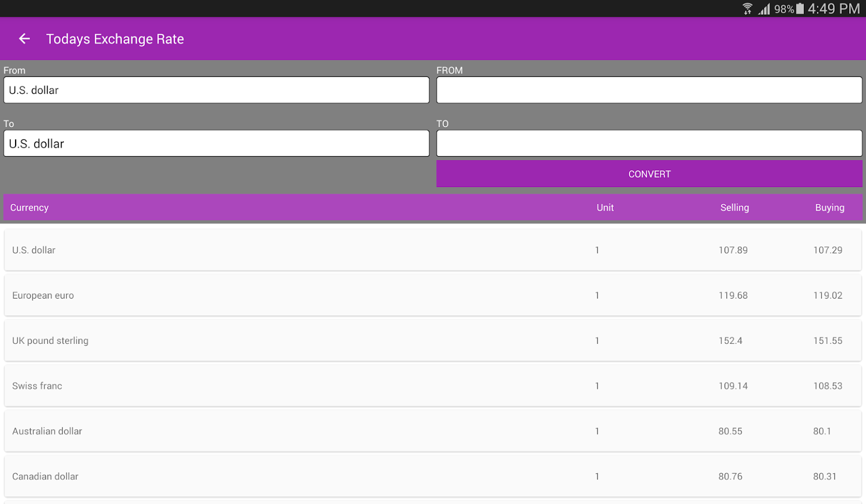Select the Australian dollar row

coord(433,431)
